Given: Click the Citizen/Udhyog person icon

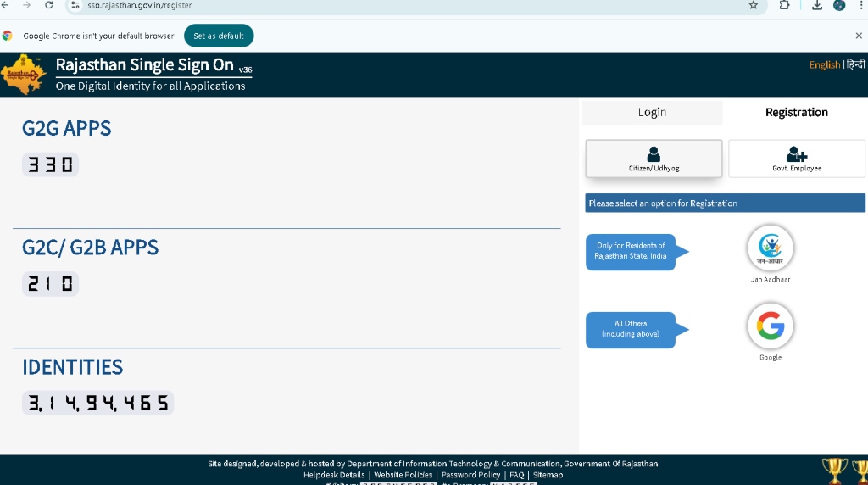Looking at the screenshot, I should coord(654,154).
